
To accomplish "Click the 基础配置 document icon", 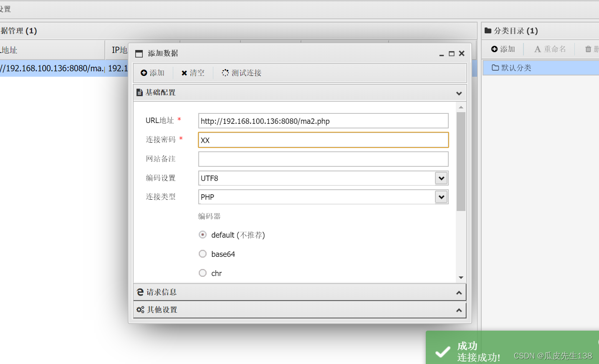I will point(139,92).
